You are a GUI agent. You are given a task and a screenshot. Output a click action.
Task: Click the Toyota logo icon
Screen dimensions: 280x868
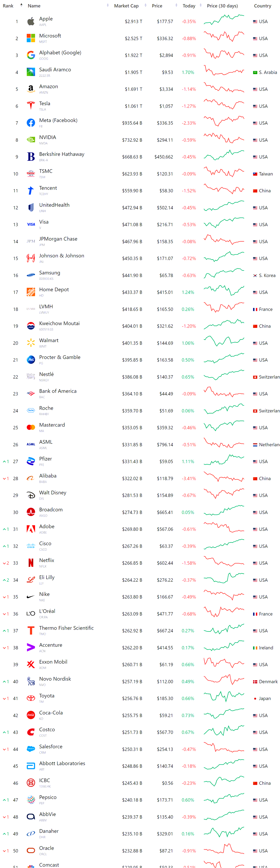[31, 698]
